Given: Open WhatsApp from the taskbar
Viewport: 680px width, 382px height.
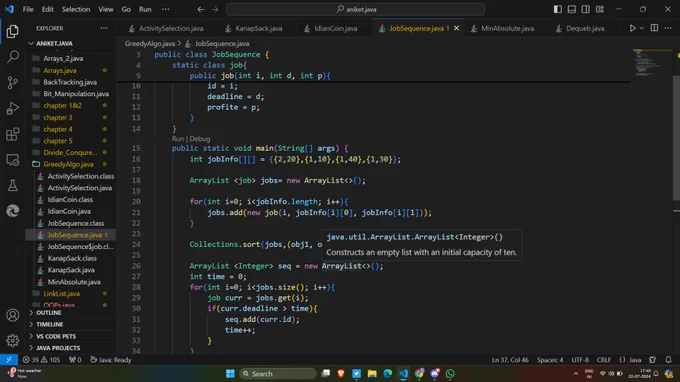Looking at the screenshot, I should pyautogui.click(x=450, y=373).
